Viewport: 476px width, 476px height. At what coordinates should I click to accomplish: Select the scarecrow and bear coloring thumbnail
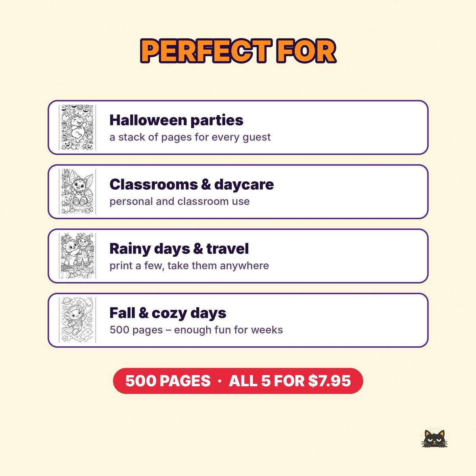point(77,256)
